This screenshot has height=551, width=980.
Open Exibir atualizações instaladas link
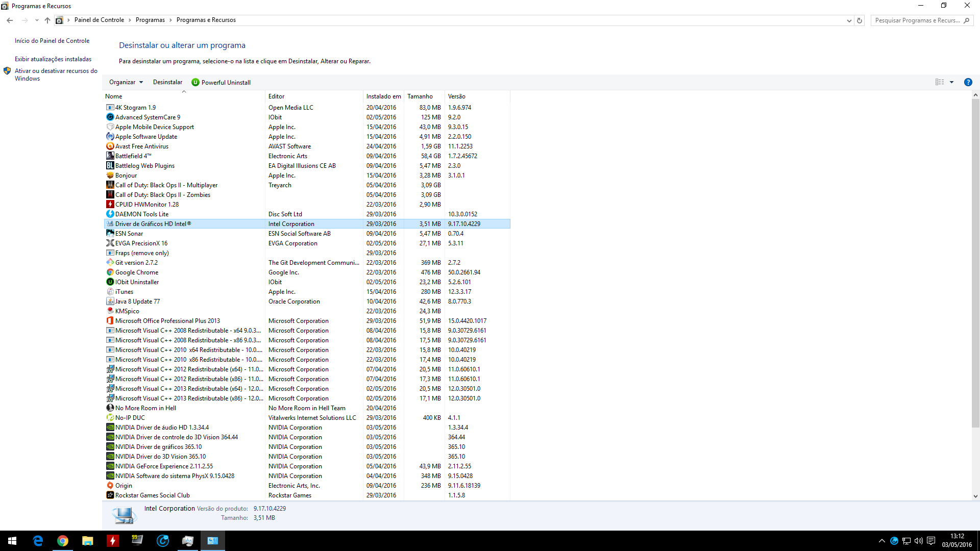[53, 59]
